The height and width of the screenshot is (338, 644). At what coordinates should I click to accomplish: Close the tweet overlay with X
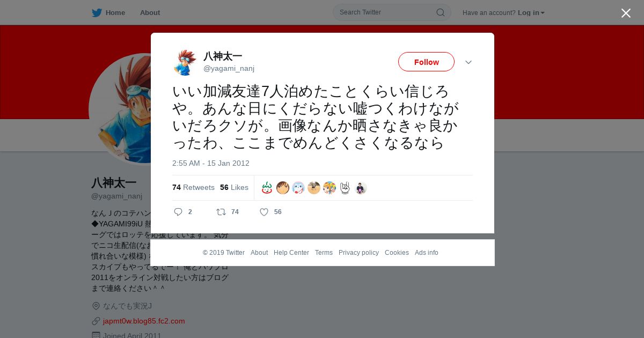point(626,13)
